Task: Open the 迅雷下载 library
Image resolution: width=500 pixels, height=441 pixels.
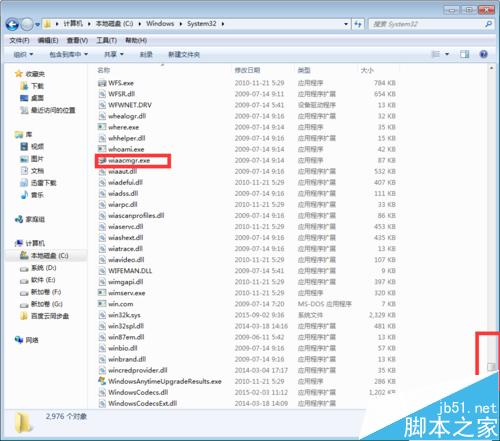Action: [44, 183]
